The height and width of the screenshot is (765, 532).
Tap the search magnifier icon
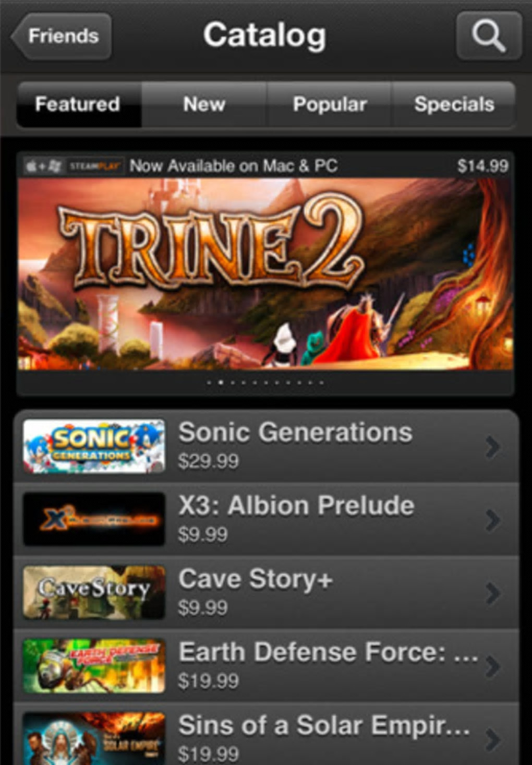489,35
